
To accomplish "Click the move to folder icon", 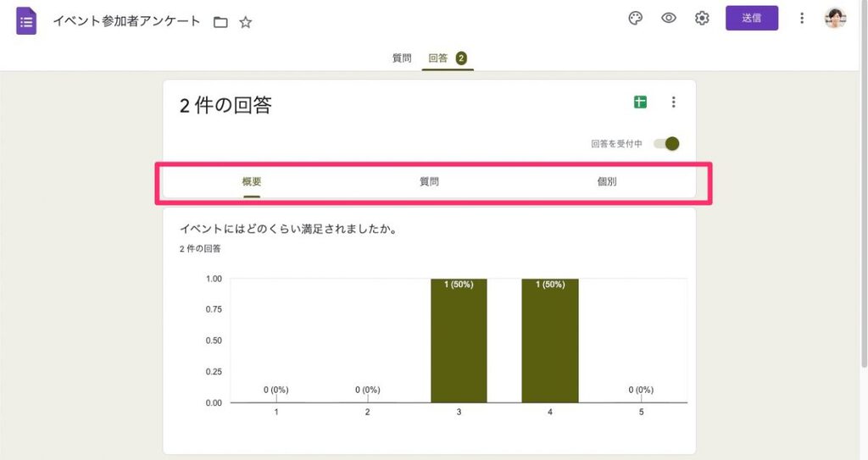I will tap(221, 22).
